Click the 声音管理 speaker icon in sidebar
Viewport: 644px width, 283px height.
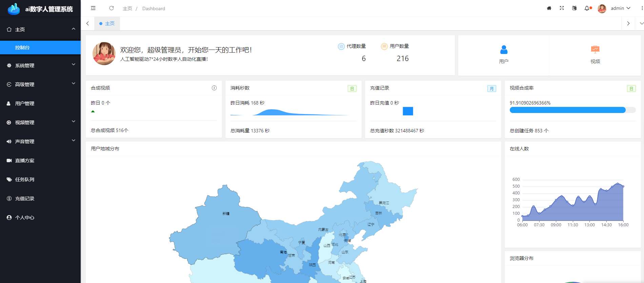(9, 141)
